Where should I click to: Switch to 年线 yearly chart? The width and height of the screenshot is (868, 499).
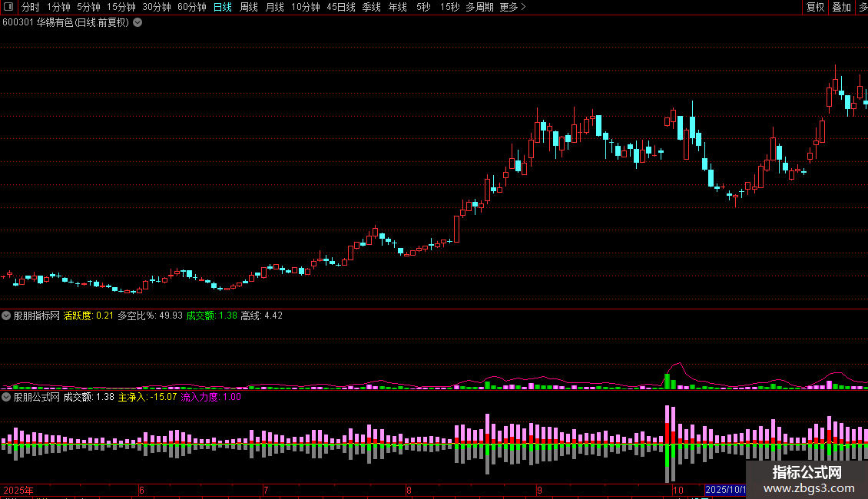point(397,7)
